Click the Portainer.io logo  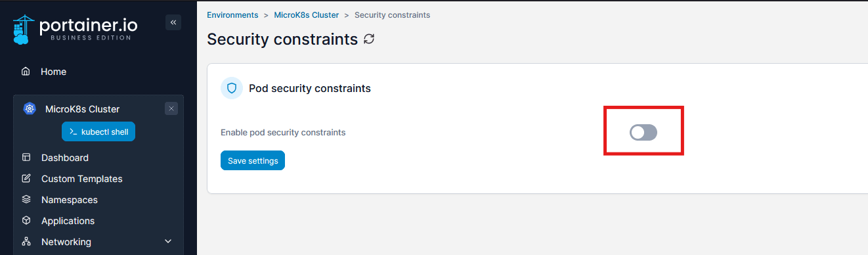pos(76,29)
